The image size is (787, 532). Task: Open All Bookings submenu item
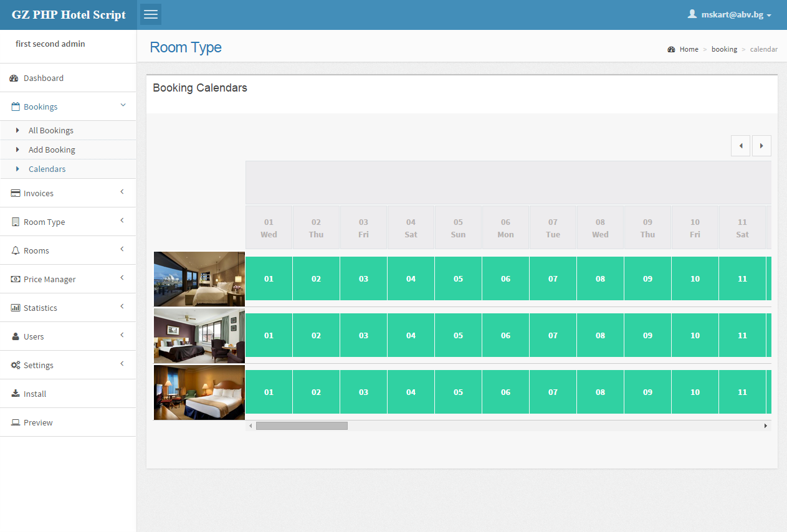point(68,130)
